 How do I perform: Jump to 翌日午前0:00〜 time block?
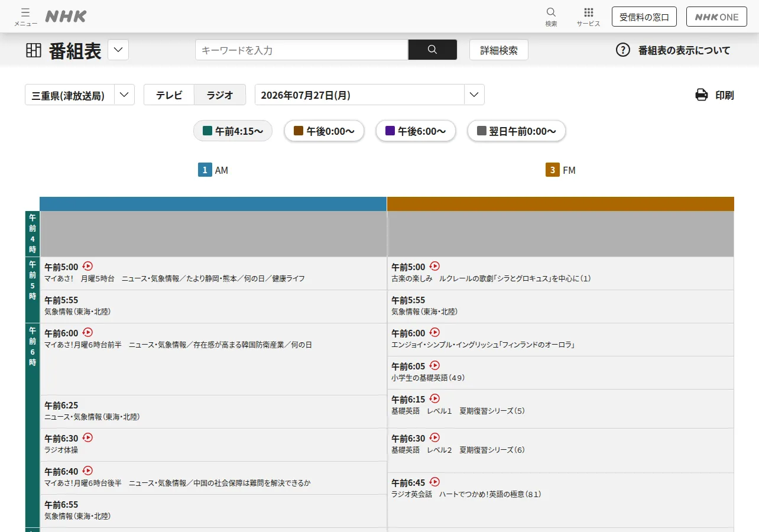click(516, 131)
